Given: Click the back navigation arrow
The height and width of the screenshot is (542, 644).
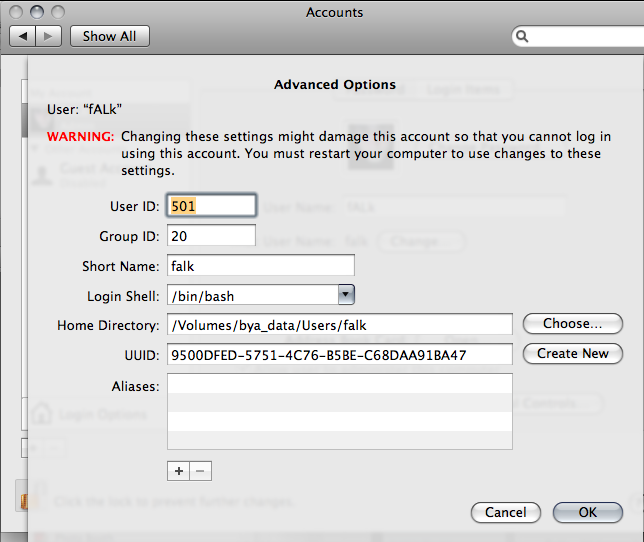Looking at the screenshot, I should [x=23, y=36].
